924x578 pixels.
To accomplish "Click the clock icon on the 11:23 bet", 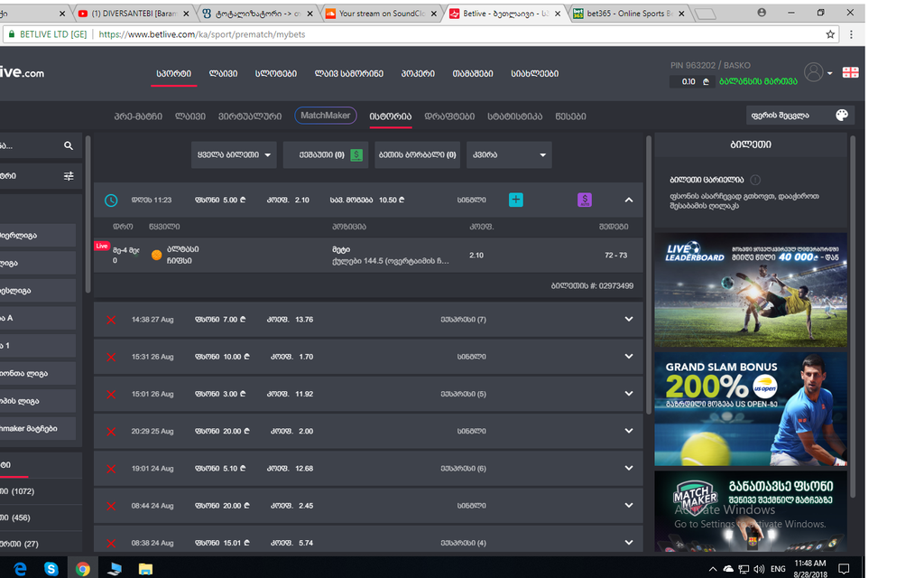I will [x=111, y=200].
